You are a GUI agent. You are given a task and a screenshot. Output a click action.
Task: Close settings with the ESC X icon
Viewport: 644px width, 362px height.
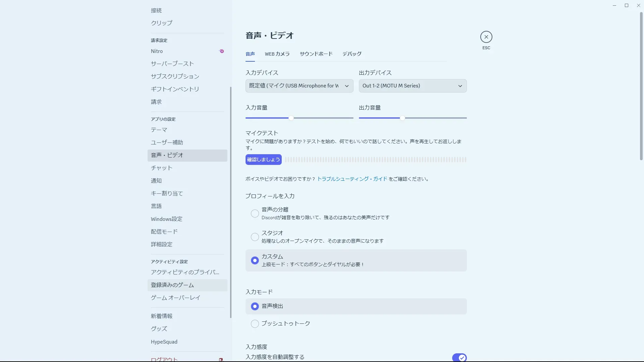486,37
